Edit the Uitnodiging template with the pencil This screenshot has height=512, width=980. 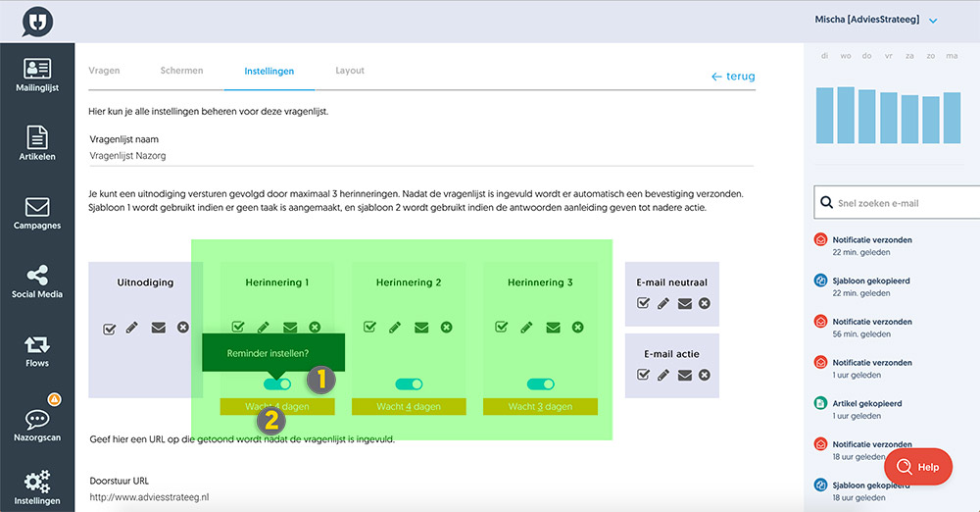coord(132,328)
